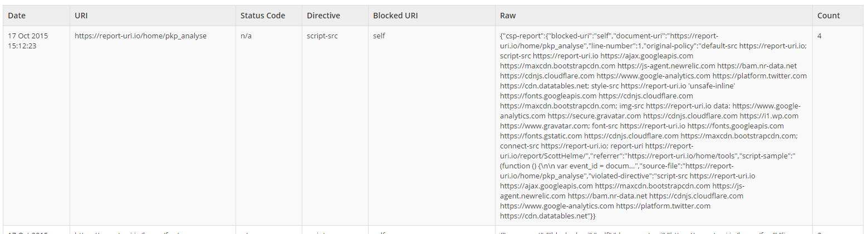Click the count value 4 cell
This screenshot has height=234, width=868.
(820, 36)
